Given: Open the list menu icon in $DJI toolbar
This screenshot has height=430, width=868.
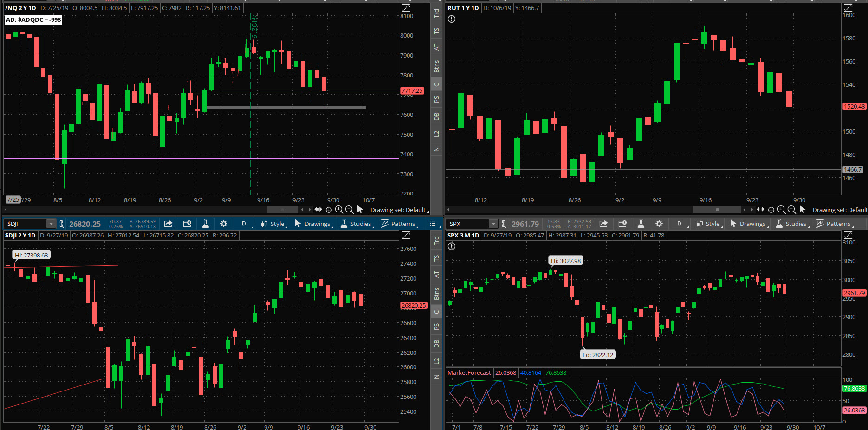Looking at the screenshot, I should (433, 224).
